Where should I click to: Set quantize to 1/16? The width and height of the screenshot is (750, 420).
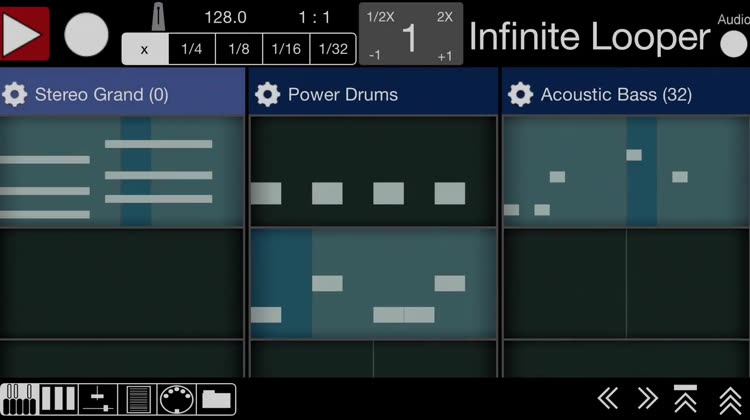click(286, 49)
